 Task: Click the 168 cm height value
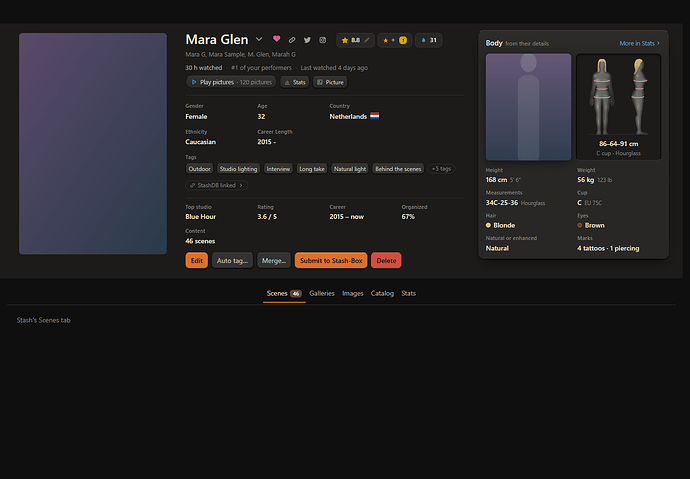[496, 180]
